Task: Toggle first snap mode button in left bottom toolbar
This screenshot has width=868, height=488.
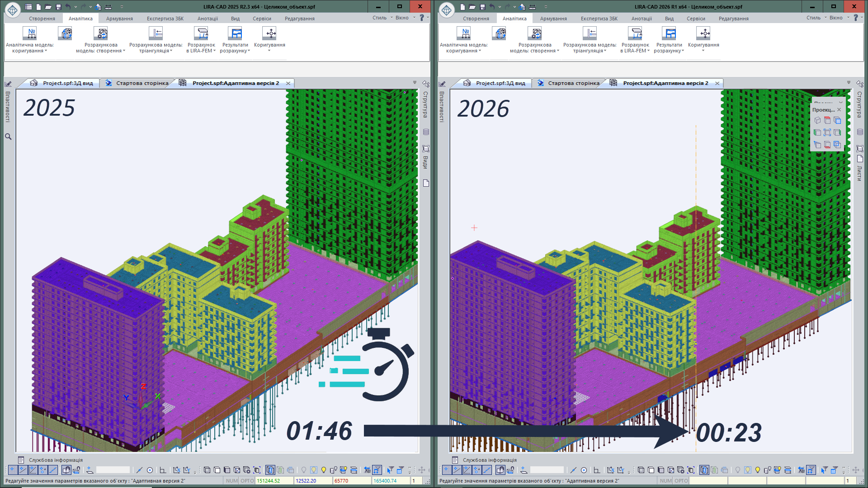Action: tap(13, 470)
